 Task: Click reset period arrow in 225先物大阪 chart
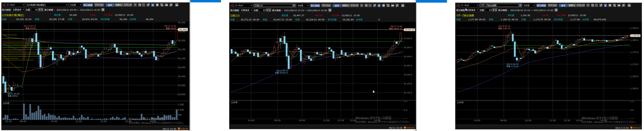click(103, 10)
